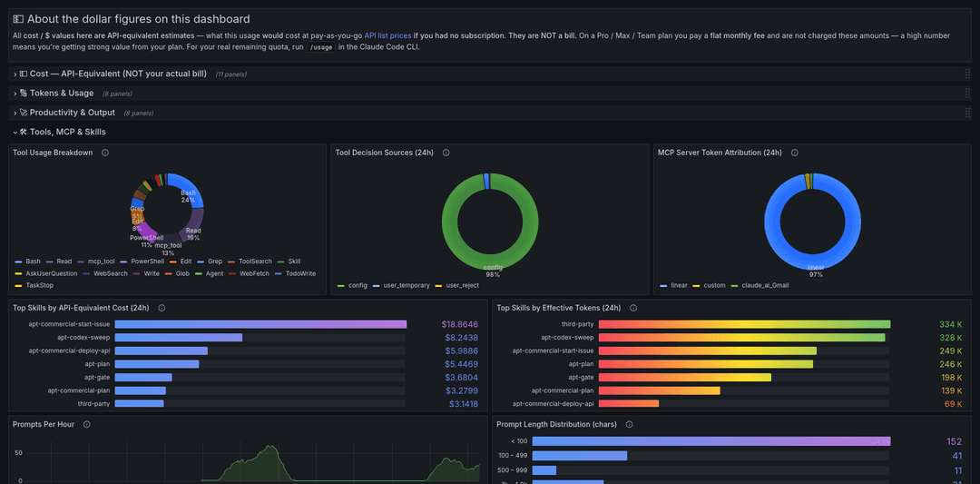980x484 pixels.
Task: Click the Tool Usage Breakdown panel title
Action: [x=53, y=153]
